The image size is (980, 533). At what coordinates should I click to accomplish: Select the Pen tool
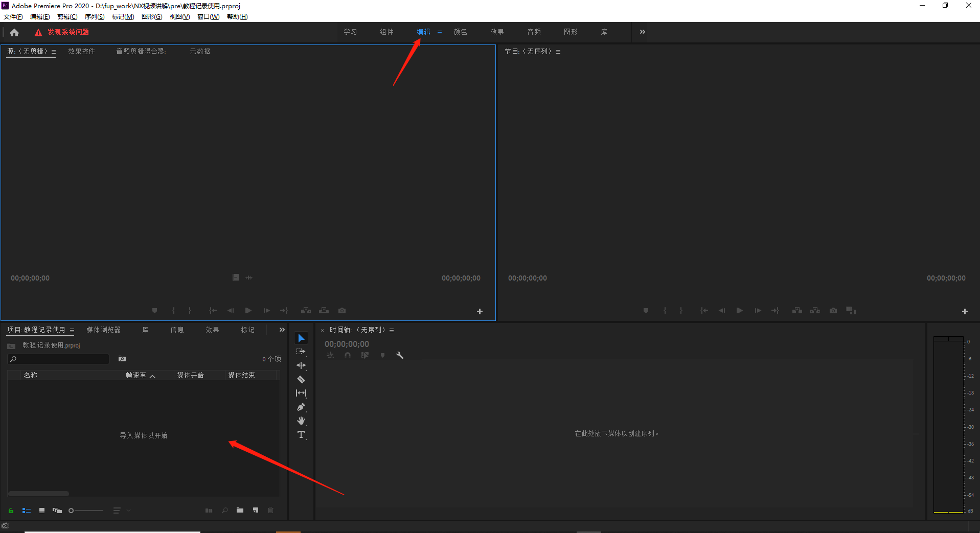pyautogui.click(x=301, y=407)
